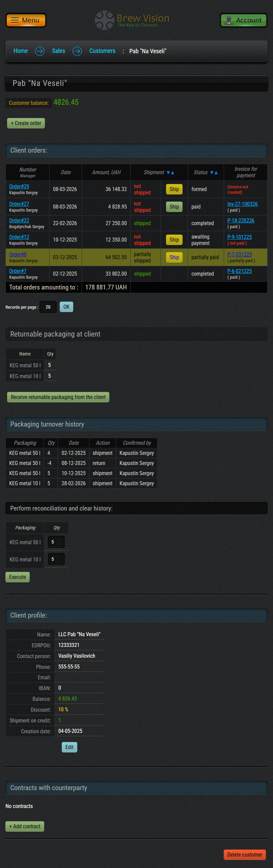273x868 pixels.
Task: Open invoice Inv-27-100326
Action: [x=242, y=204]
